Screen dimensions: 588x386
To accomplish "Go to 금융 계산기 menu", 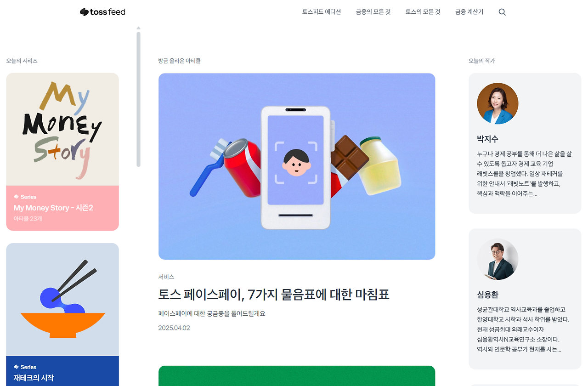I will click(x=469, y=12).
